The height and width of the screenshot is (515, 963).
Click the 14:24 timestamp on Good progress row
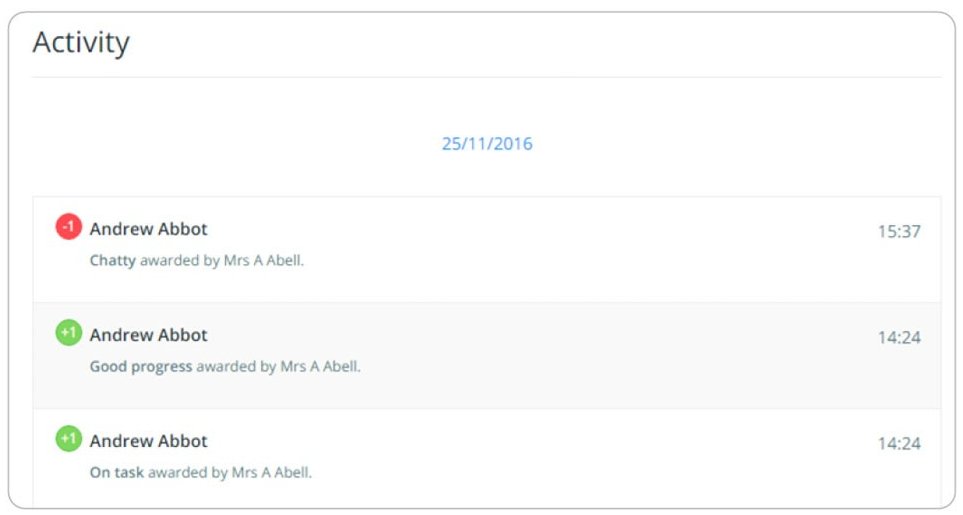pos(899,338)
